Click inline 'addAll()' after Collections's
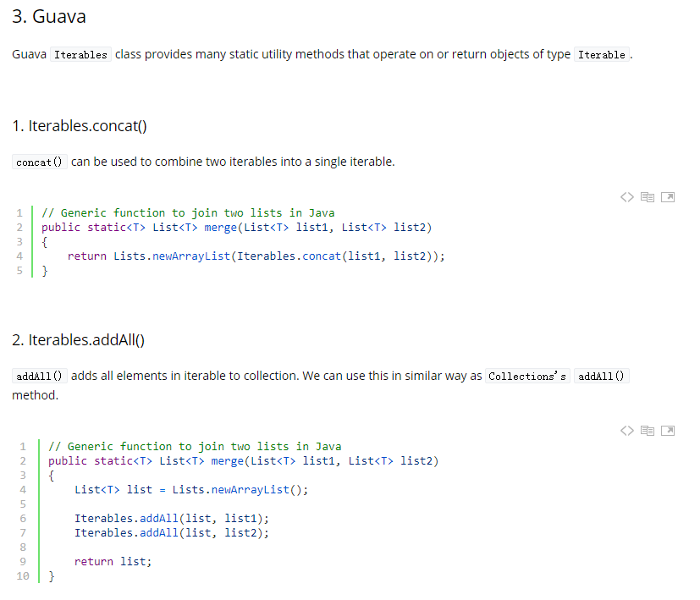 601,376
